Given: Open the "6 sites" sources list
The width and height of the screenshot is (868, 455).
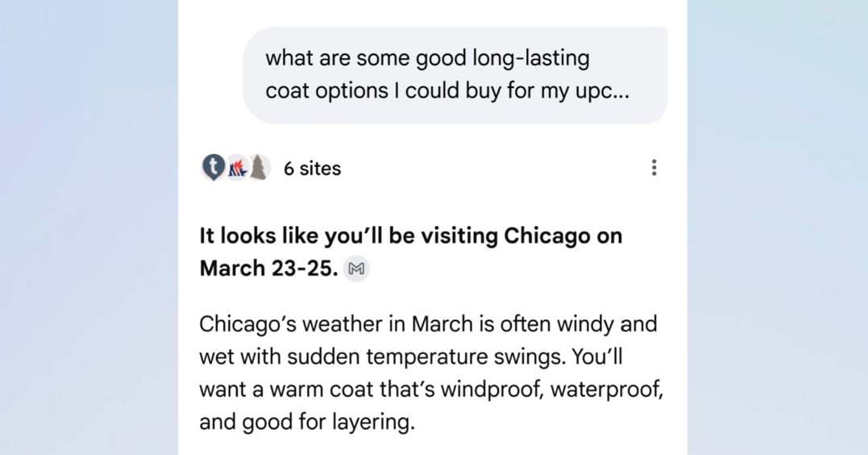Looking at the screenshot, I should coord(312,169).
